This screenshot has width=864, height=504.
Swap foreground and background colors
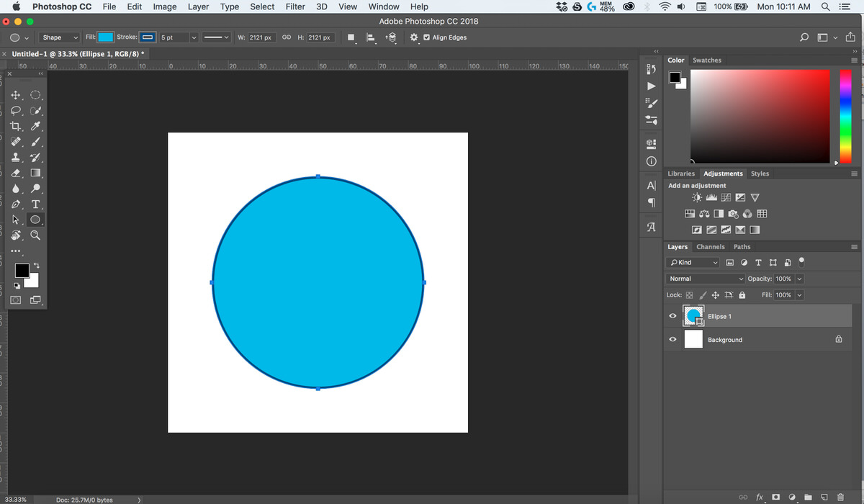pos(36,266)
